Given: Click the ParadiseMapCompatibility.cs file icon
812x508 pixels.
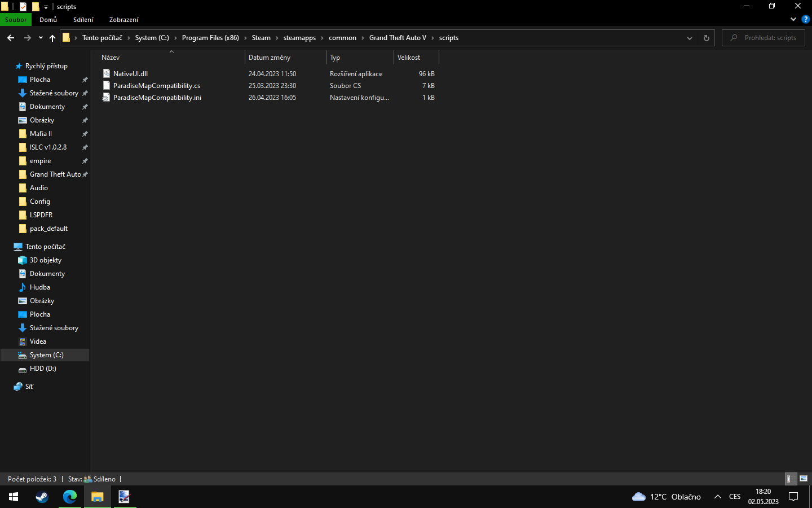Looking at the screenshot, I should pos(106,86).
